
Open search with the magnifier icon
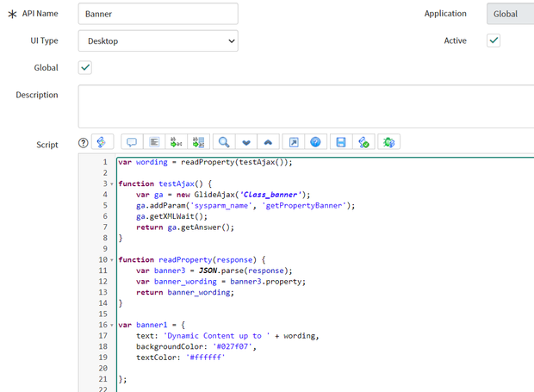click(x=224, y=142)
